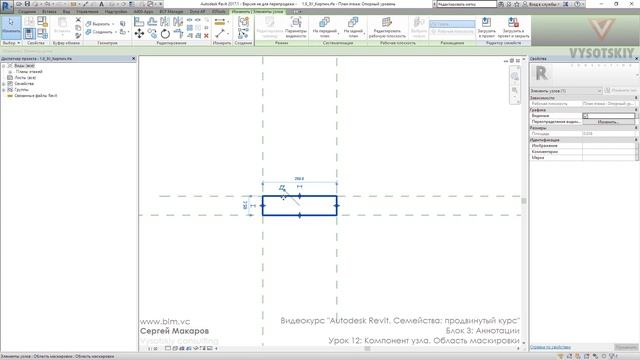Image resolution: width=640 pixels, height=360 pixels.
Task: Click Bring to Front (На передний план)
Action: pos(324,27)
